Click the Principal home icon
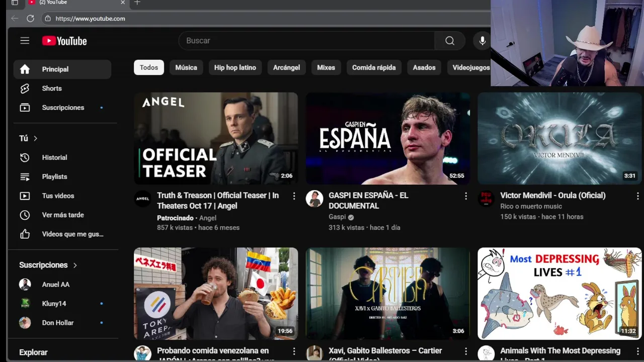 click(x=25, y=69)
